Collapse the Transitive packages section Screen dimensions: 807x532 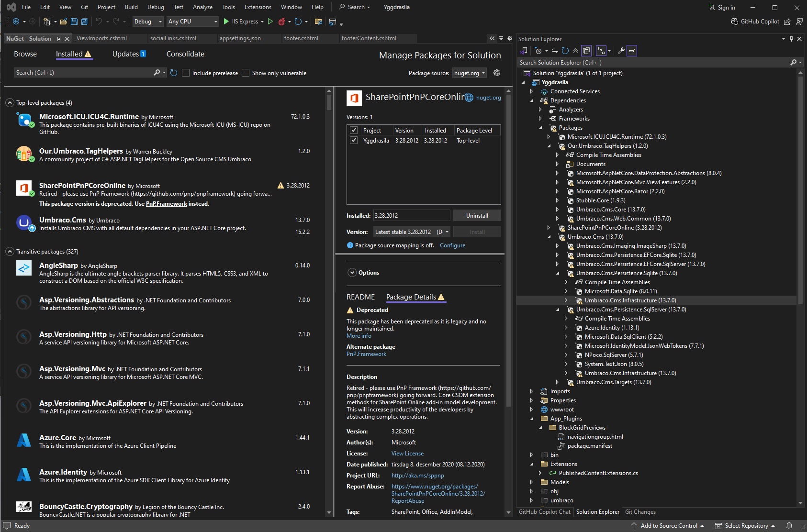click(10, 252)
